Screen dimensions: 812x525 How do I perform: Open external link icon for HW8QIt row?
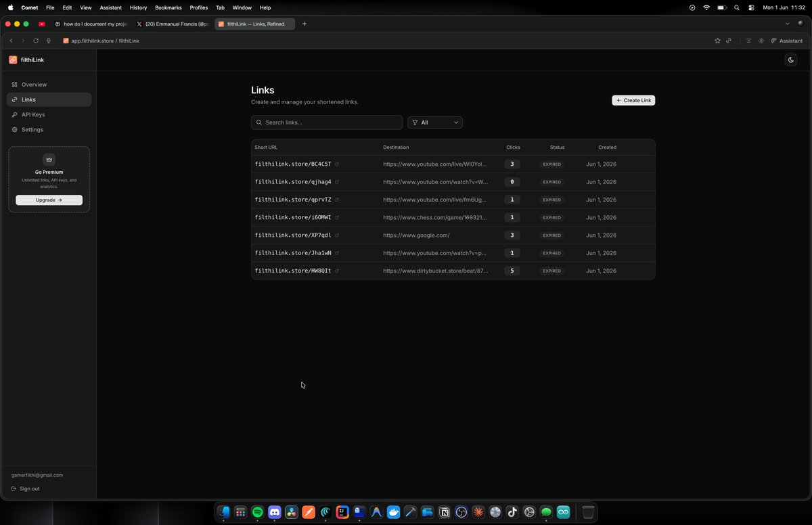(337, 271)
